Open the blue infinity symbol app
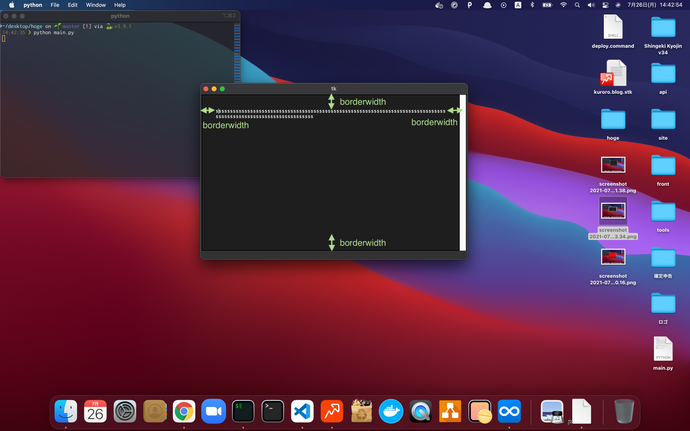690x431 pixels. (509, 411)
